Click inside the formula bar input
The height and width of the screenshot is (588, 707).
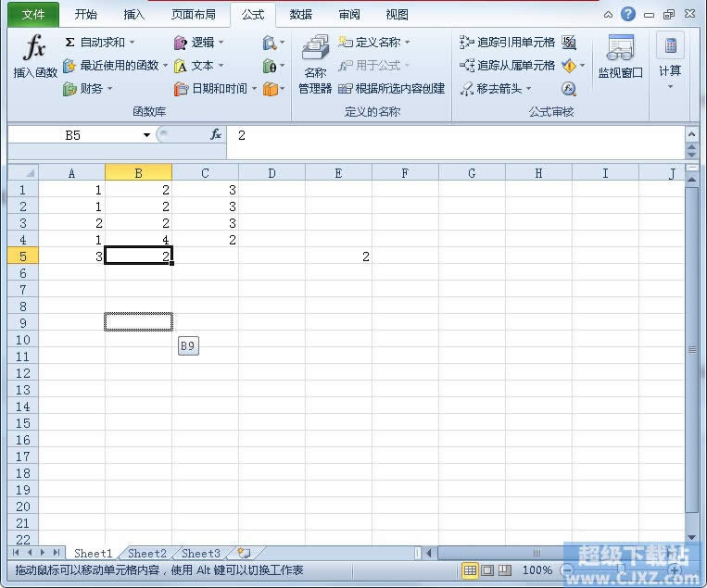[x=455, y=142]
